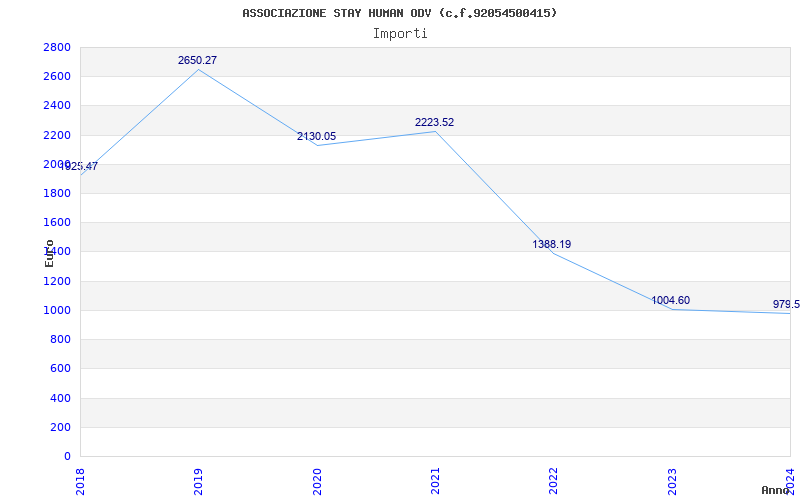Click the y-axis value 2800
Screen dimensions: 800x500
pos(57,47)
